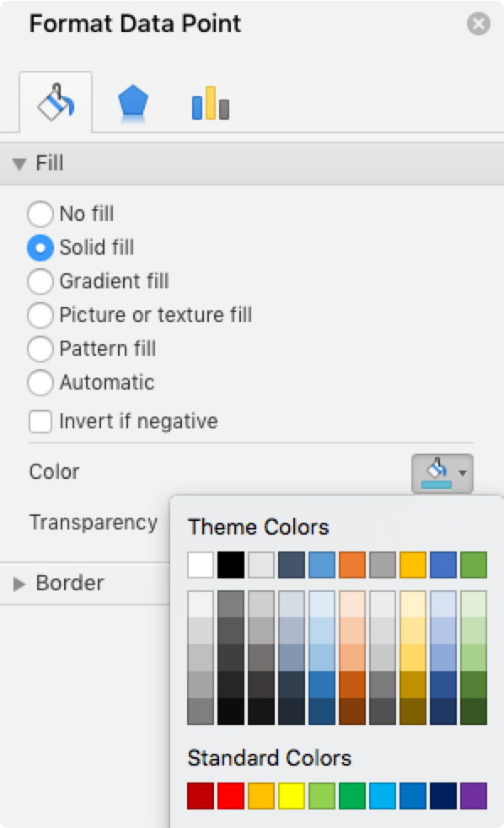
Task: Choose Pattern fill radio option
Action: pos(40,348)
